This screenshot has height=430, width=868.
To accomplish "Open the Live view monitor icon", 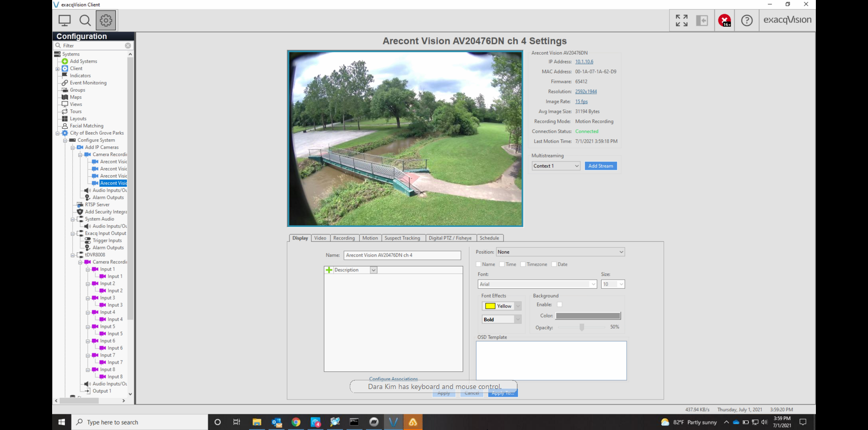I will 65,20.
